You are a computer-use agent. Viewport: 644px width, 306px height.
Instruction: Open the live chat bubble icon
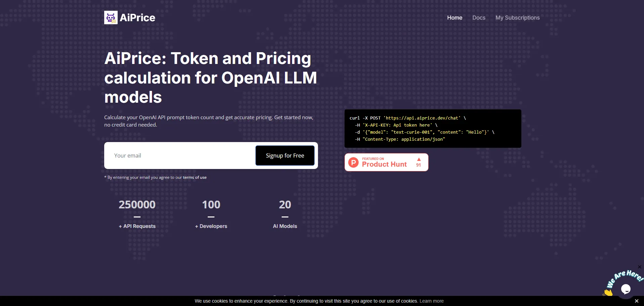(626, 289)
